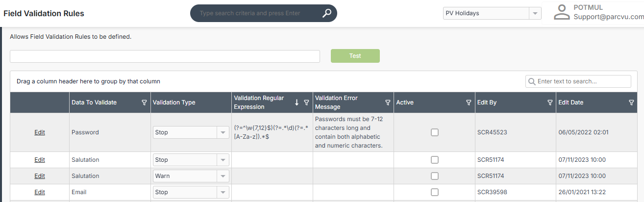Open filter for Validation Error Message column

coord(388,102)
